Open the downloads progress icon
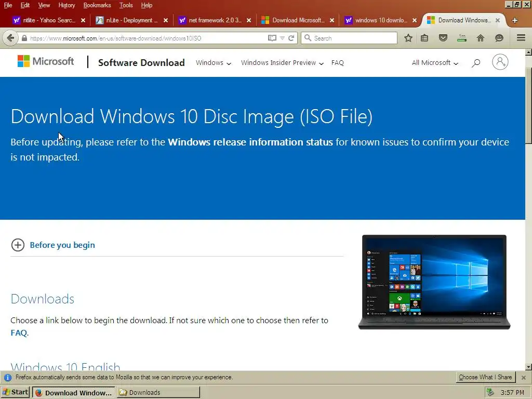The image size is (532, 399). pos(462,38)
